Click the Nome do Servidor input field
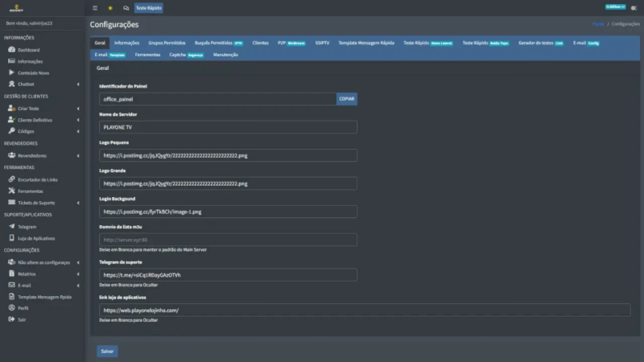Image resolution: width=644 pixels, height=362 pixels. [227, 127]
